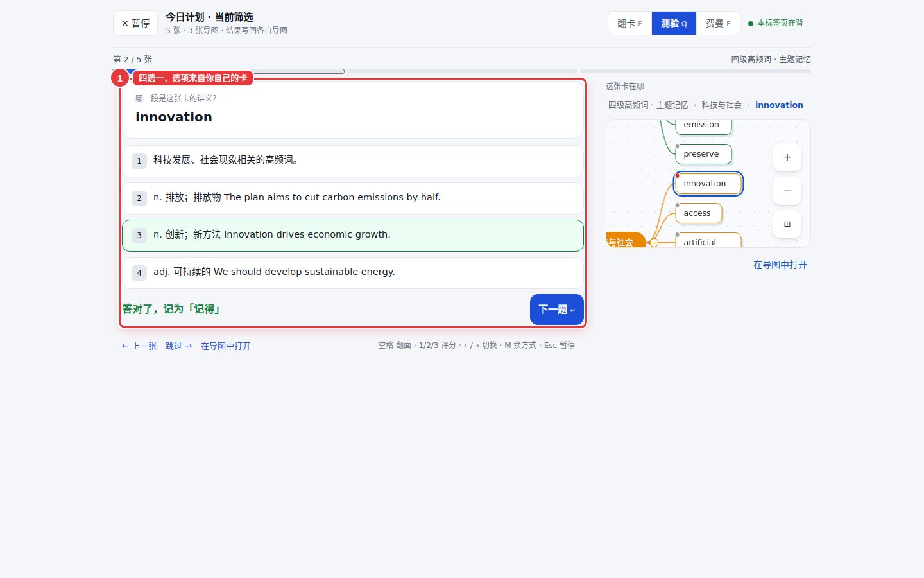Click breadcrumb 四级高频词 · 主题记忆
The image size is (924, 578).
click(x=648, y=105)
